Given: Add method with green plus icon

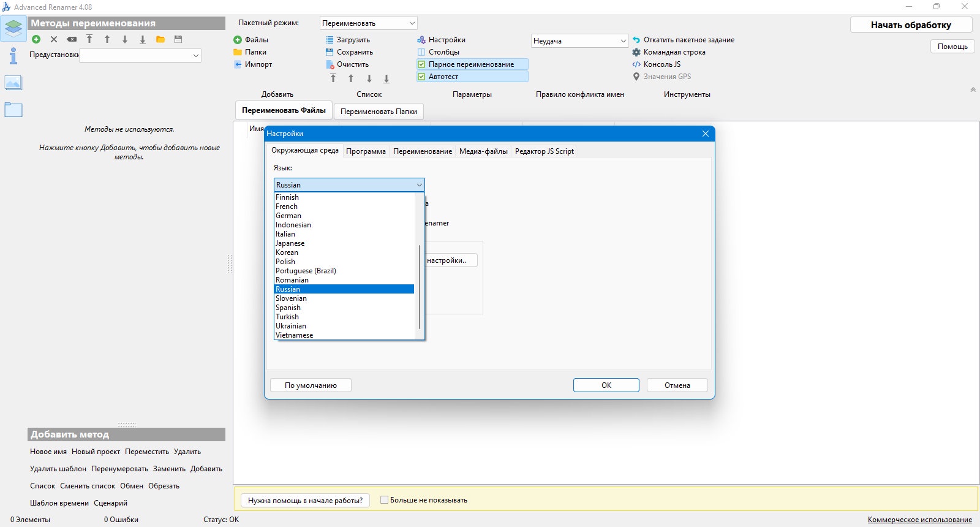Looking at the screenshot, I should click(x=36, y=39).
